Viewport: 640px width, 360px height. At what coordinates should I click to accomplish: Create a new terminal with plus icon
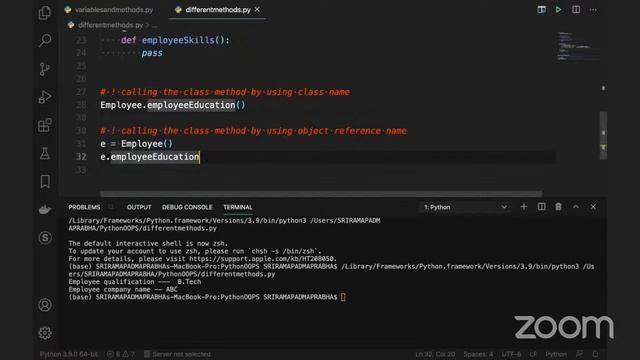tap(524, 207)
